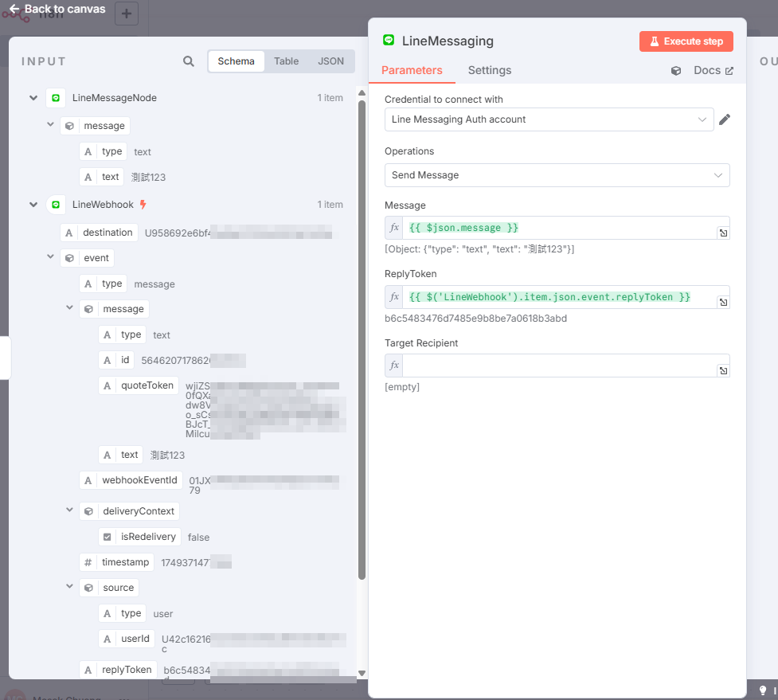Screen dimensions: 778x700
Task: Click the LineMessageNode green LINE icon
Action: click(56, 98)
